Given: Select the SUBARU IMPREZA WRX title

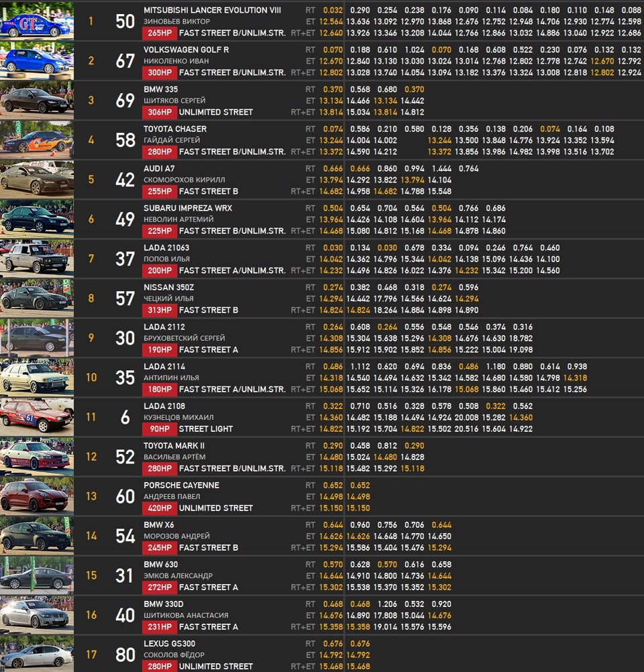Looking at the screenshot, I should pyautogui.click(x=188, y=209).
